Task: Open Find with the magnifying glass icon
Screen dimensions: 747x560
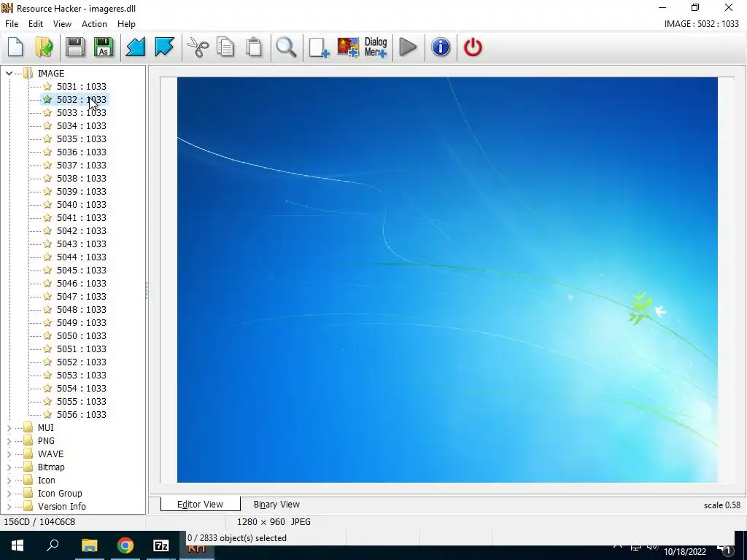Action: (x=286, y=47)
